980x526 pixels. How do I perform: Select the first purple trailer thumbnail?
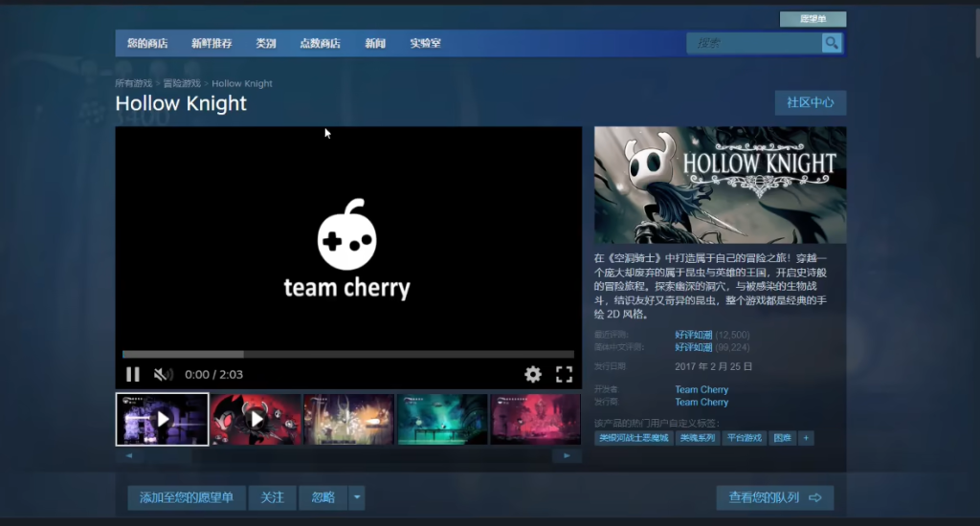(162, 419)
